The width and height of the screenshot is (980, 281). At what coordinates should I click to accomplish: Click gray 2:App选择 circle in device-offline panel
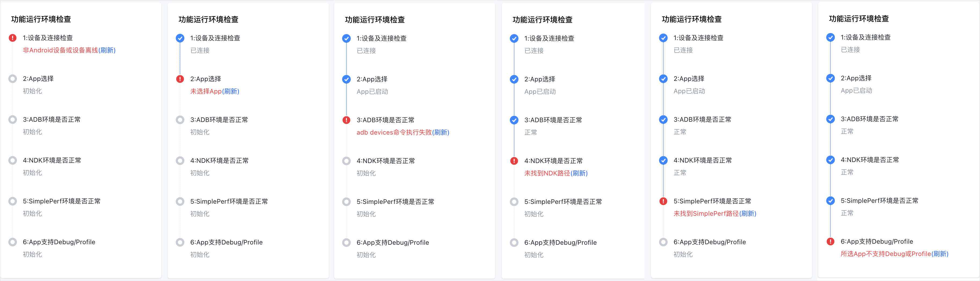[13, 78]
